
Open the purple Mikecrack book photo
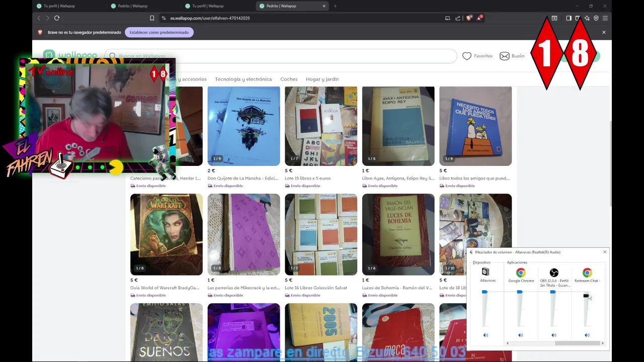[244, 234]
